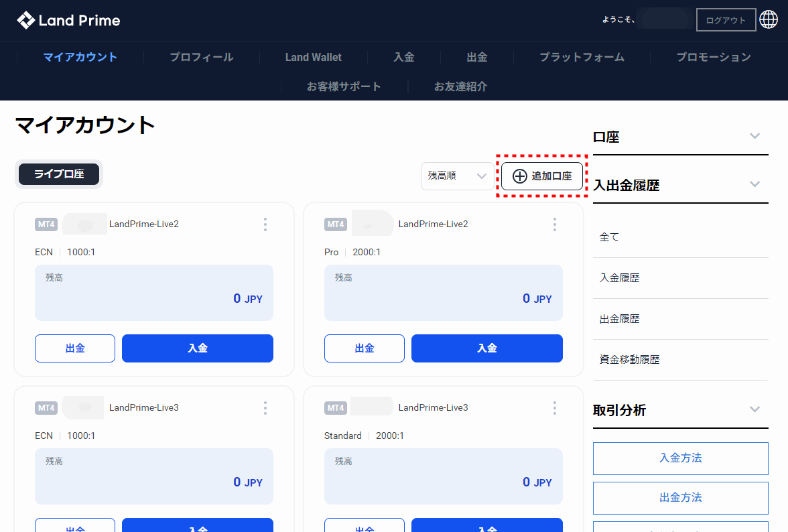
Task: Click the Land Prime logo
Action: [x=68, y=20]
